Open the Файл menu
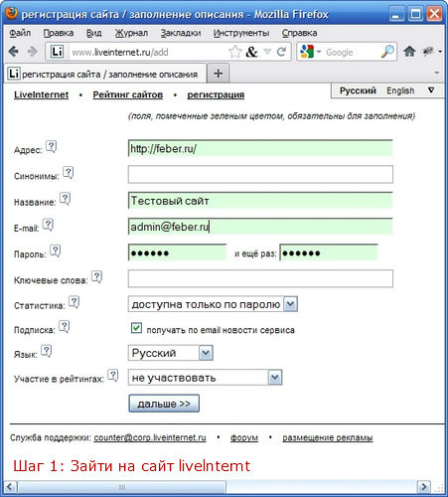448x497 pixels. click(x=20, y=33)
